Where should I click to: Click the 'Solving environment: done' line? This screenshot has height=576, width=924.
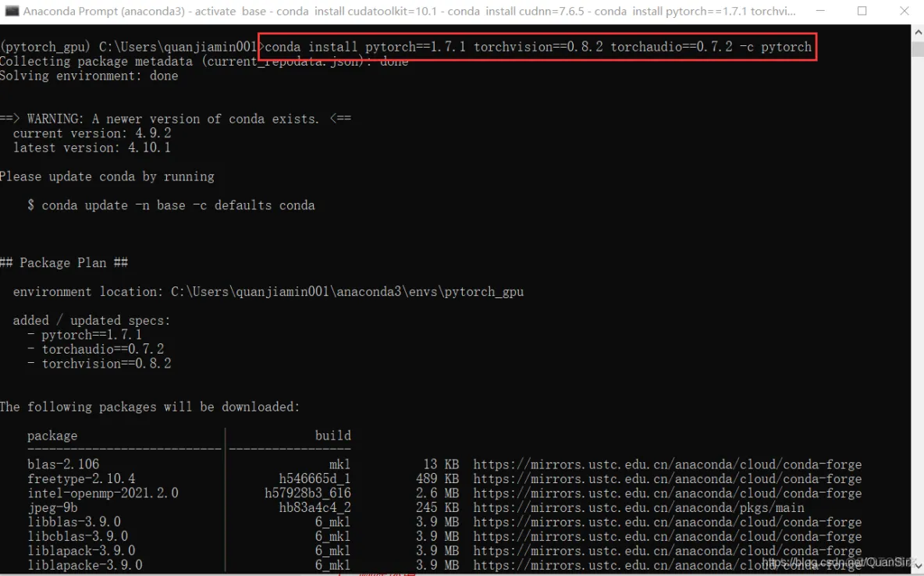click(89, 76)
